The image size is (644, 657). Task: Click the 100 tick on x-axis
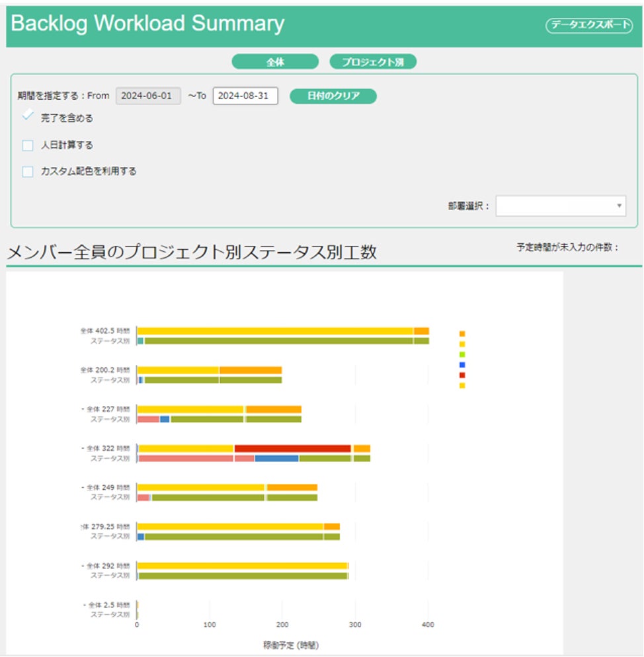210,625
